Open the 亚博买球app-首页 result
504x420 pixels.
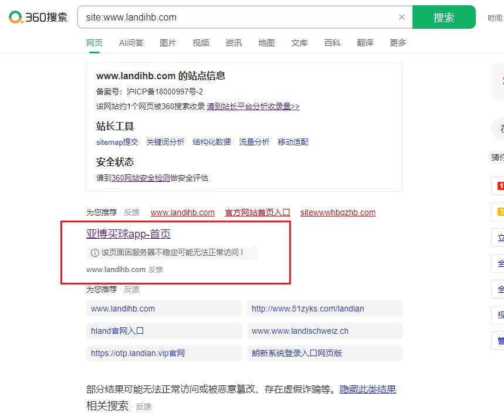pos(128,234)
